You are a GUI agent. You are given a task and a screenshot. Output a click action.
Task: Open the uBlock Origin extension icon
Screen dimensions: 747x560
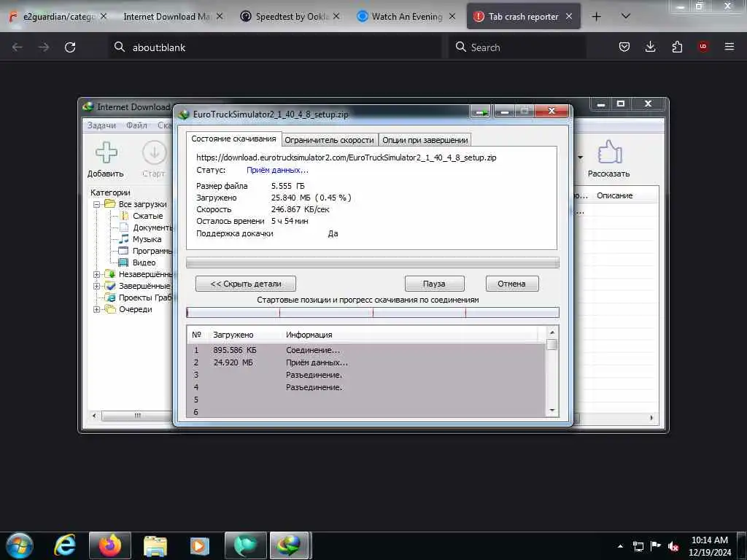tap(703, 47)
